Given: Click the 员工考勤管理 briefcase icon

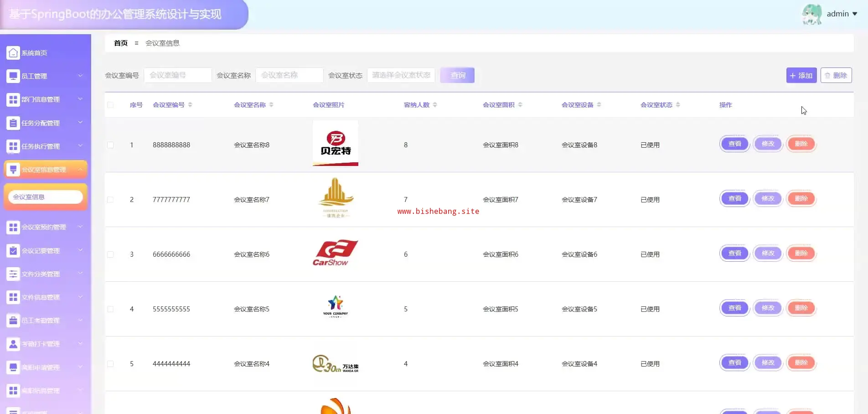Looking at the screenshot, I should (13, 321).
